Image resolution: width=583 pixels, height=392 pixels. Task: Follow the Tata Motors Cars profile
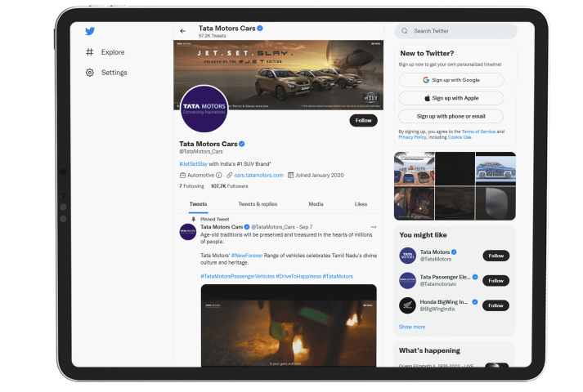(x=363, y=120)
